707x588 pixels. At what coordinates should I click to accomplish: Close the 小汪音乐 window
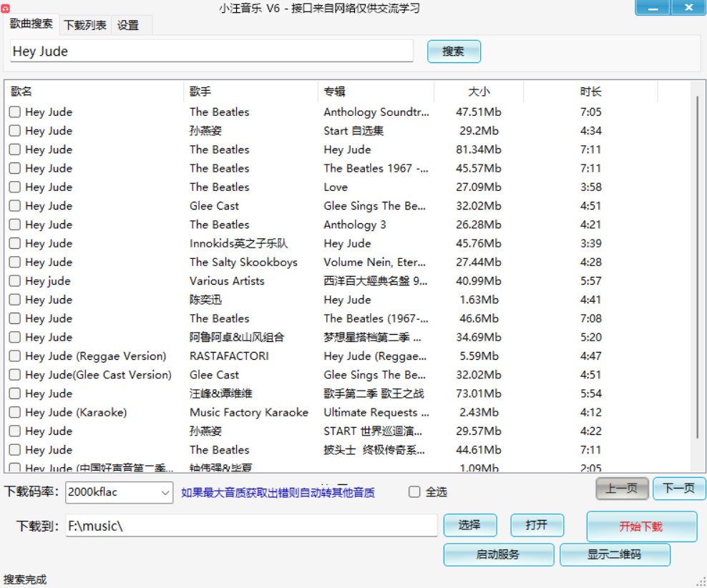(x=688, y=8)
